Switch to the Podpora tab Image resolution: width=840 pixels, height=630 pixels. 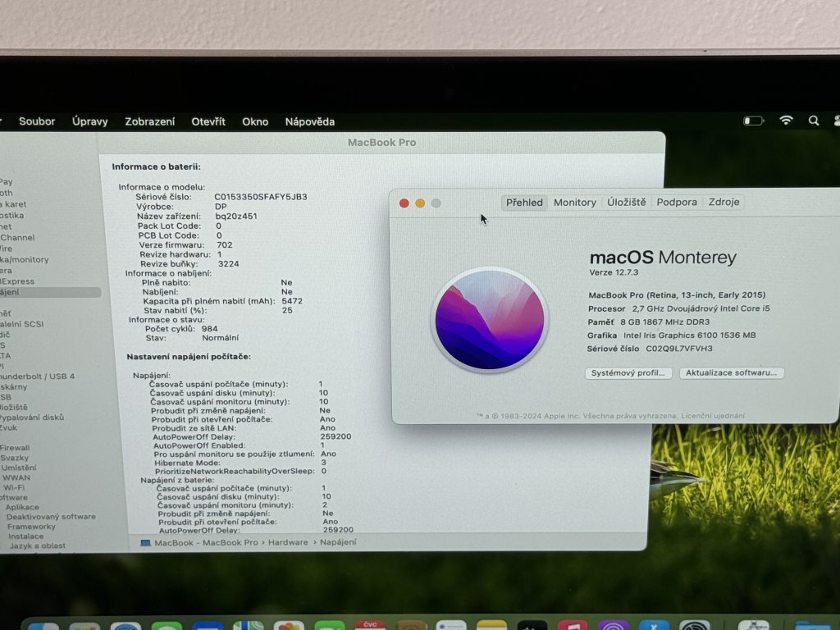pyautogui.click(x=677, y=202)
